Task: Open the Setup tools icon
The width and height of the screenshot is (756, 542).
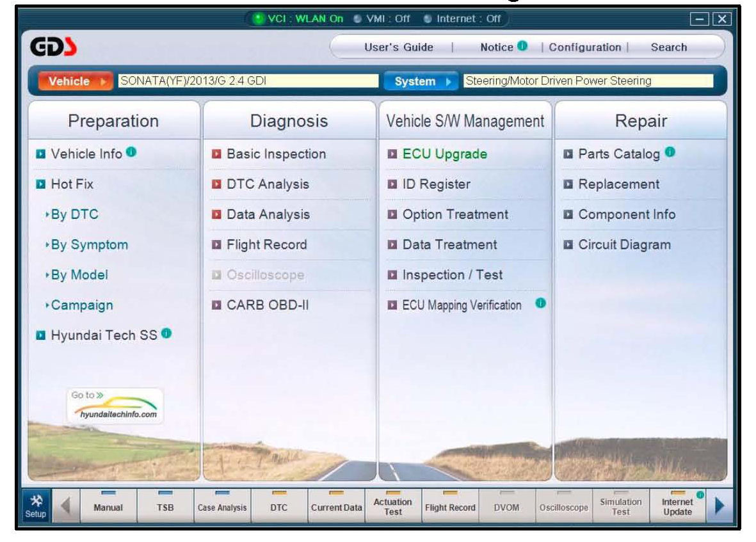Action: click(x=36, y=506)
